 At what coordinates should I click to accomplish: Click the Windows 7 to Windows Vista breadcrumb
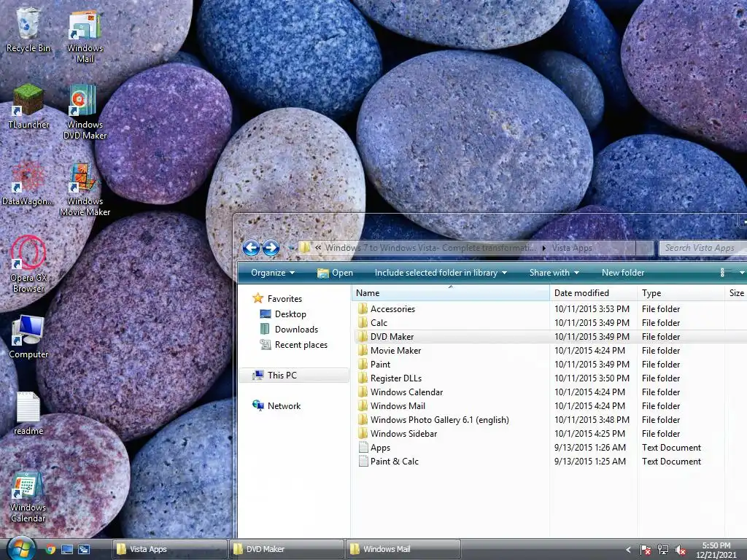pos(430,248)
